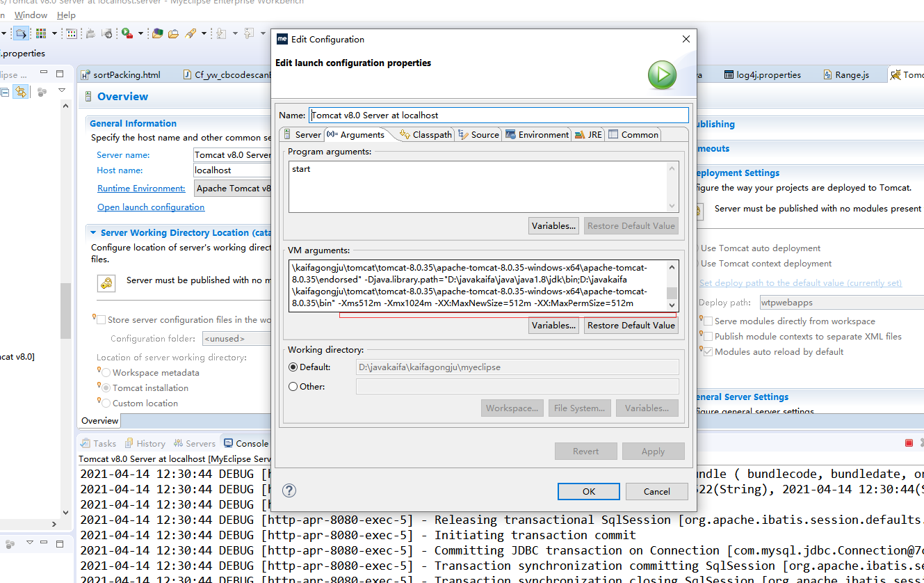Toggle Modules auto reload by default
This screenshot has width=924, height=583.
[708, 352]
